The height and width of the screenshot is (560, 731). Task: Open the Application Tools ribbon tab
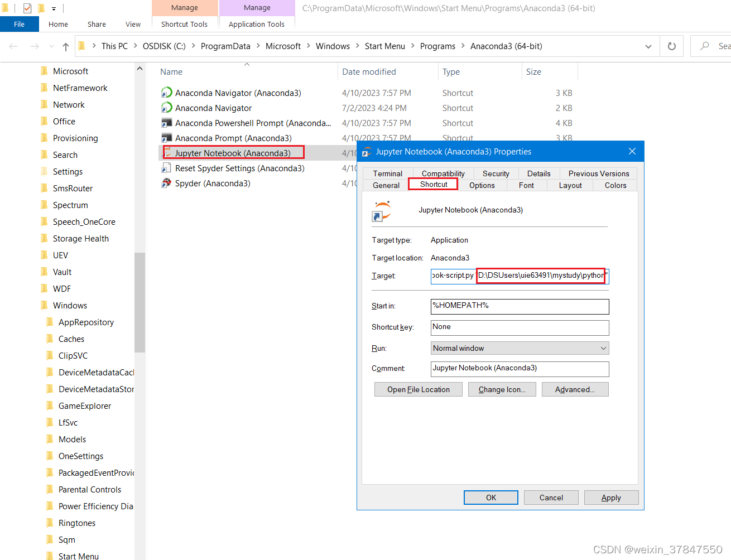pos(257,24)
